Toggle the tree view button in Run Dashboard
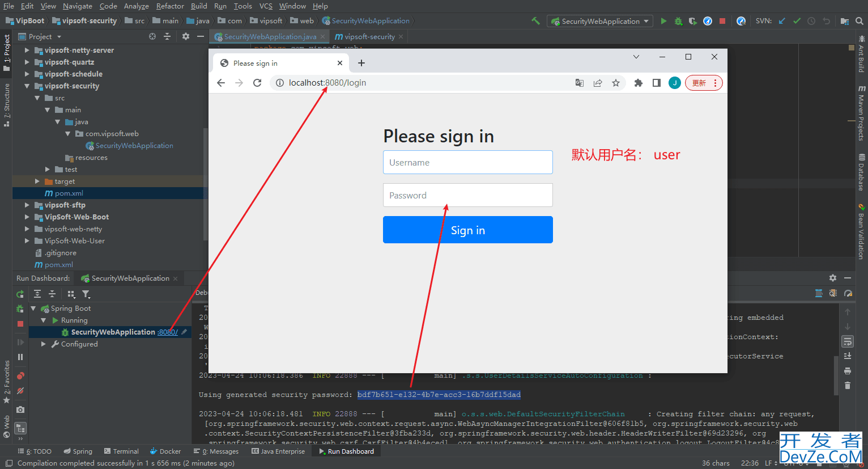The width and height of the screenshot is (868, 469). (20, 428)
